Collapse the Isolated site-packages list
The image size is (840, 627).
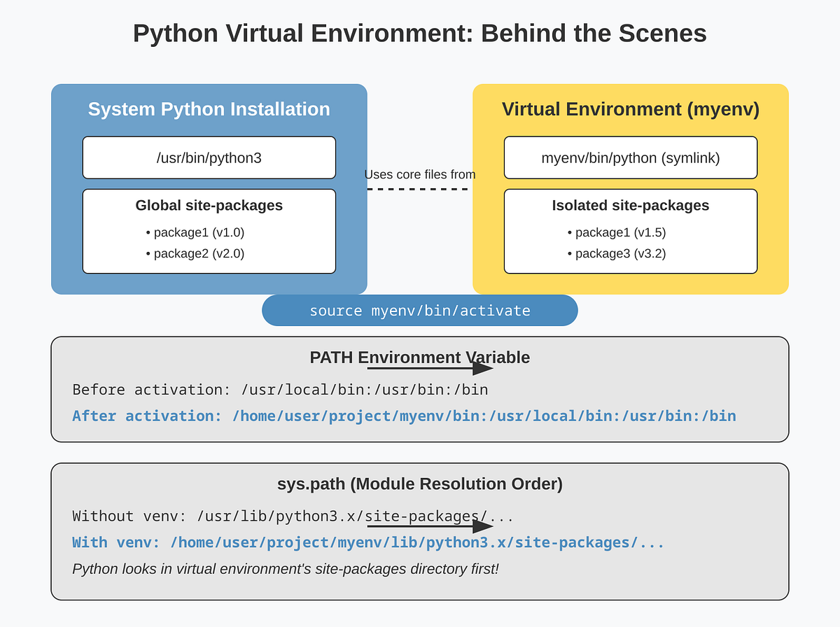tap(629, 205)
